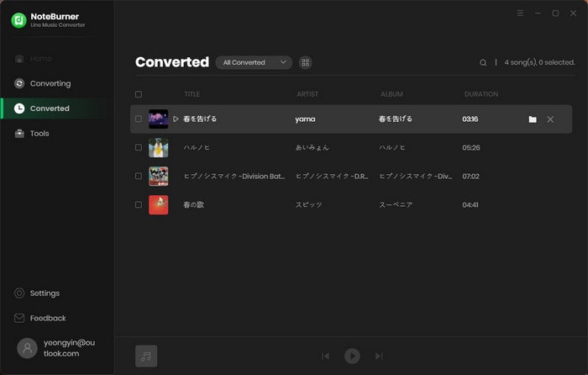This screenshot has width=588, height=375.
Task: Sort by the DURATION column header
Action: point(481,94)
